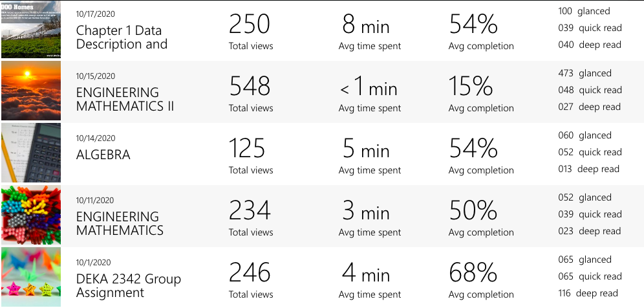Select the 246 Total views count
The width and height of the screenshot is (644, 308).
(250, 274)
